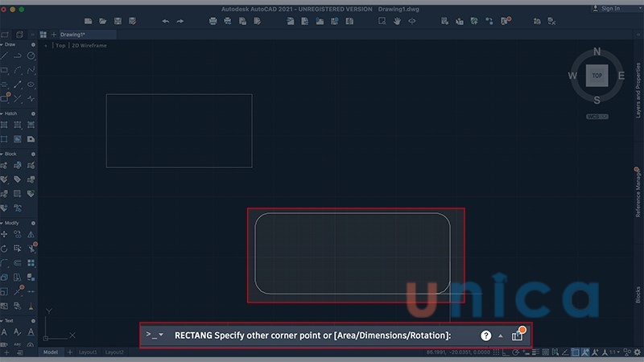The width and height of the screenshot is (644, 362).
Task: Toggle highlighted object snap tracking button
Action: [585, 352]
